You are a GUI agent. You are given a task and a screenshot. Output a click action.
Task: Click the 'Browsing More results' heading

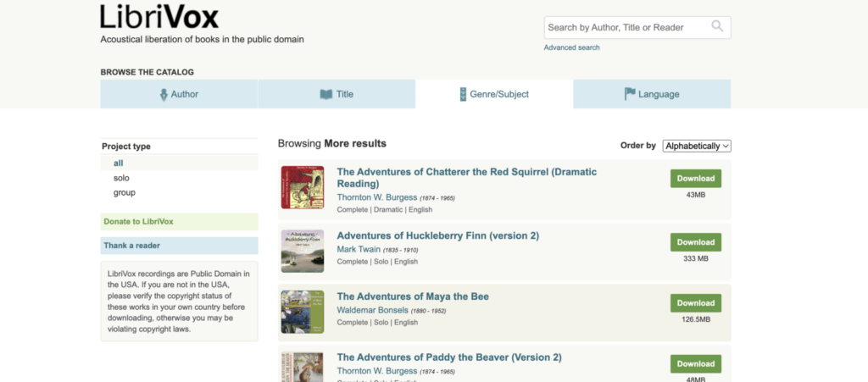[332, 144]
